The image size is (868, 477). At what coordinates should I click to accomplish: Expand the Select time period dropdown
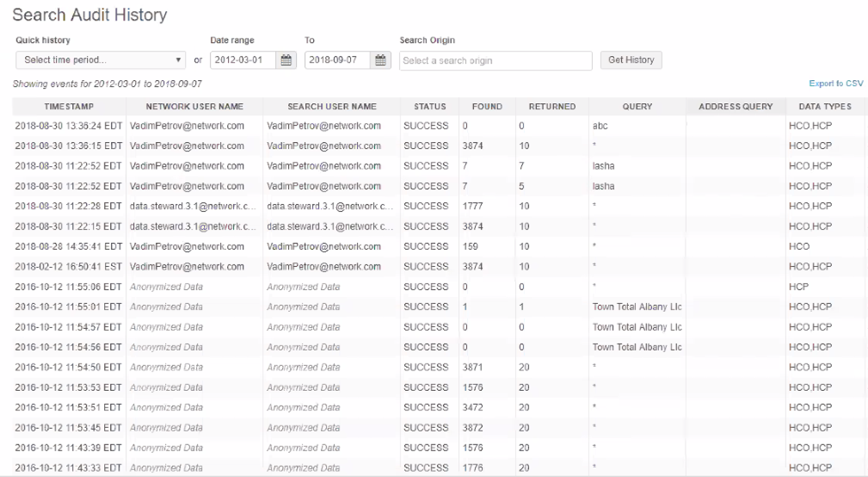point(102,60)
